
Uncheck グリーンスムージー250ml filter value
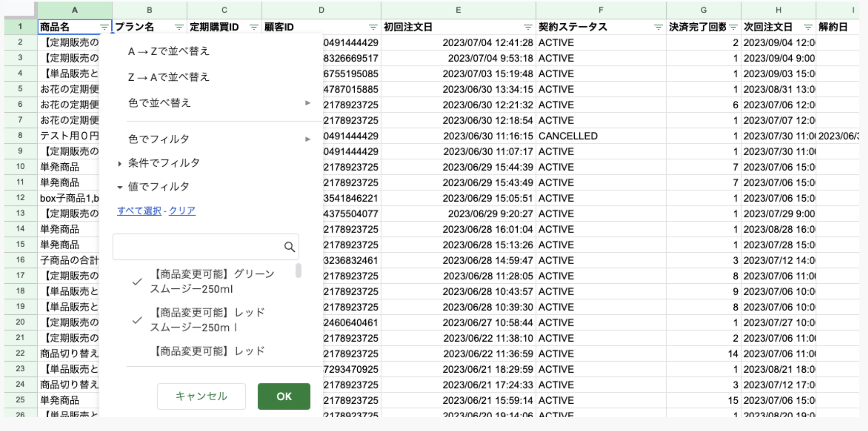(x=137, y=282)
